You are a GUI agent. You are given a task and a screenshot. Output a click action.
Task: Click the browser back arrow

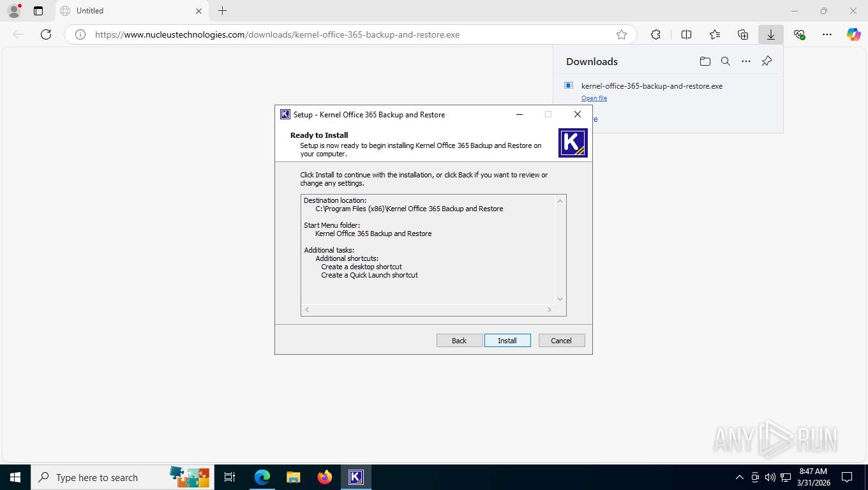[18, 34]
